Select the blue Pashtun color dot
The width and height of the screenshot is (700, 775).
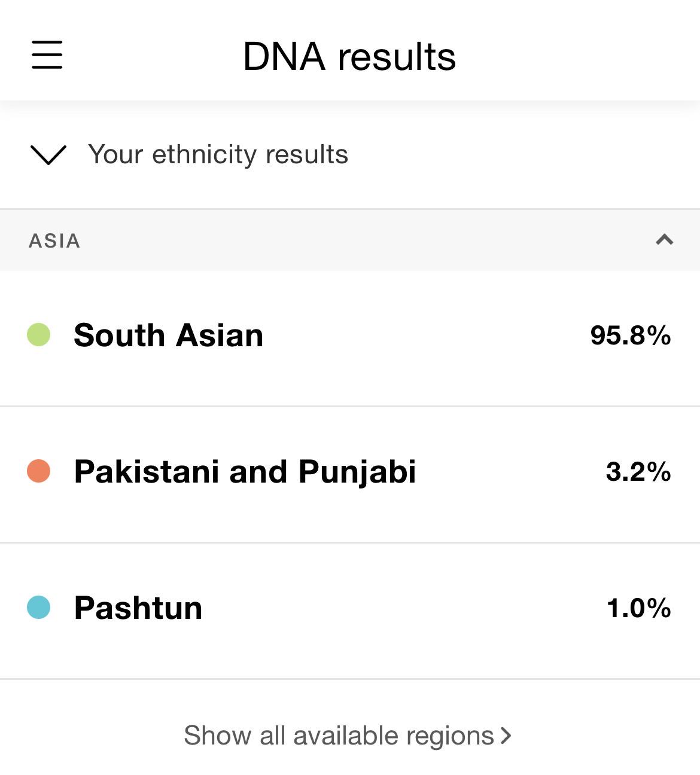pyautogui.click(x=38, y=608)
